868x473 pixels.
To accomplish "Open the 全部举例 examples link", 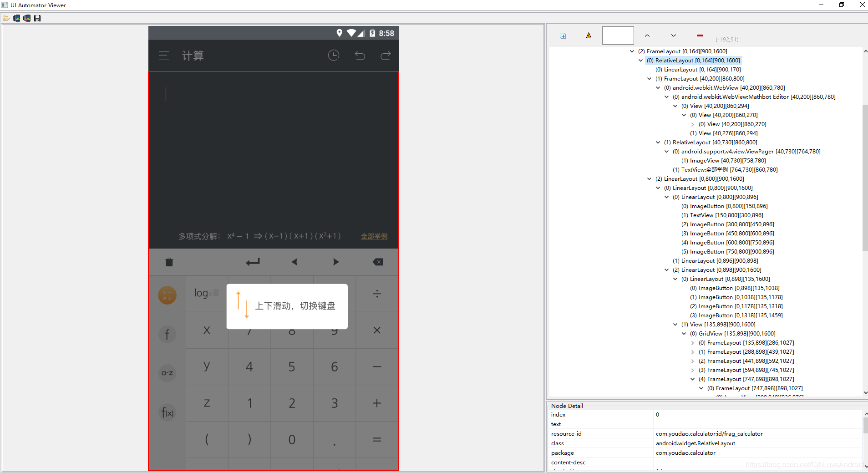I will [x=374, y=236].
